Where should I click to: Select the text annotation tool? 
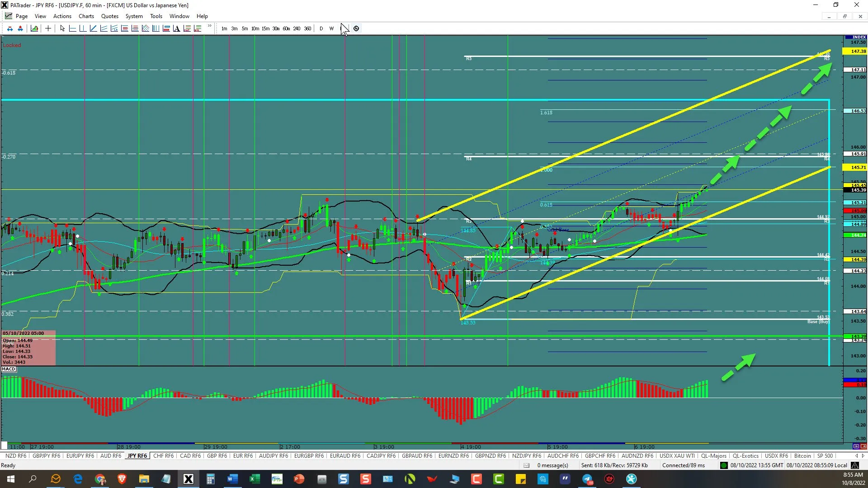176,28
